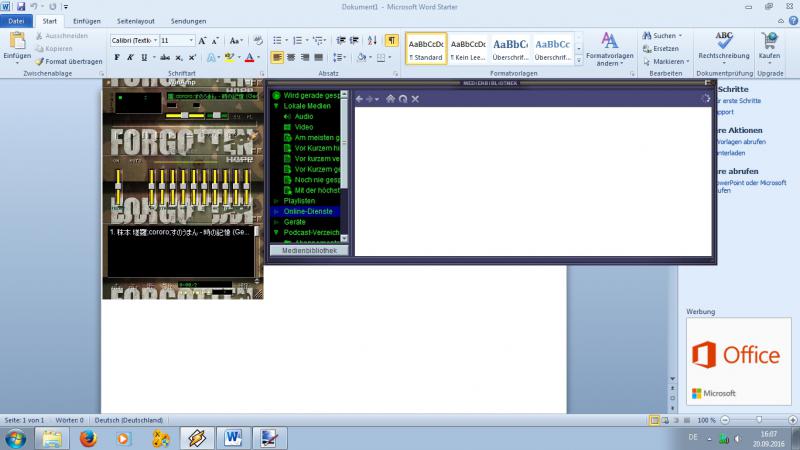This screenshot has width=800, height=450.
Task: Decrease paragraph indent
Action: click(341, 41)
